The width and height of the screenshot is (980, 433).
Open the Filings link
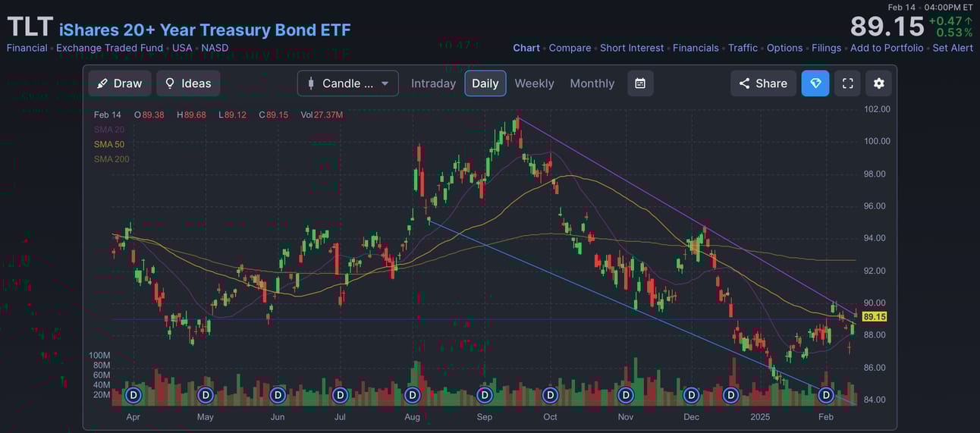click(x=826, y=48)
